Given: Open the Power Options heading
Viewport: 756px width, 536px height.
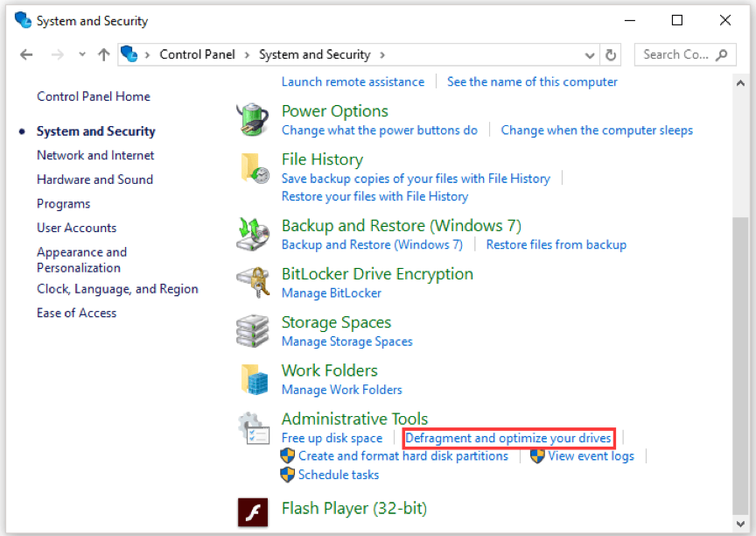Looking at the screenshot, I should (x=335, y=111).
